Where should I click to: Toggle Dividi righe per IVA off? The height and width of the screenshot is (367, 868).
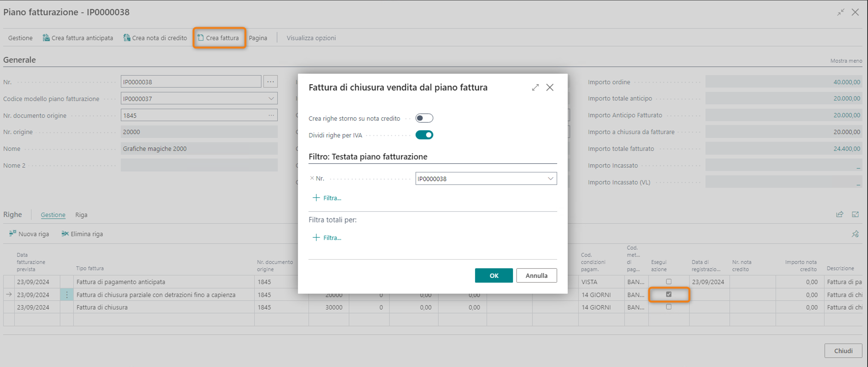[424, 135]
